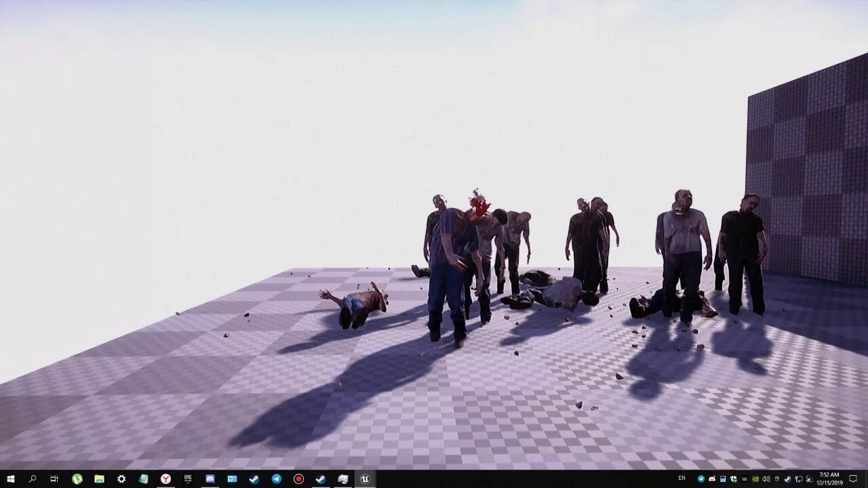Open volume speaker control in tray
The height and width of the screenshot is (488, 868).
click(766, 479)
